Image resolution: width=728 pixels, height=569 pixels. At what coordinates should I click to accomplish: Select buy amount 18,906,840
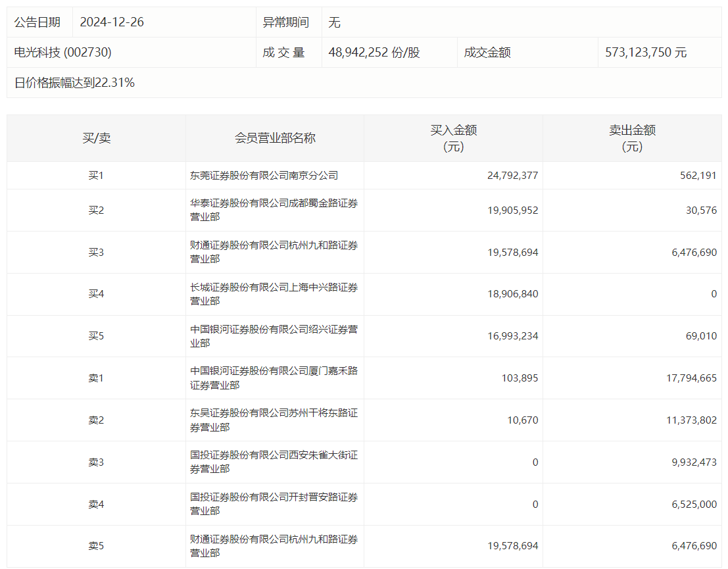[x=512, y=294]
